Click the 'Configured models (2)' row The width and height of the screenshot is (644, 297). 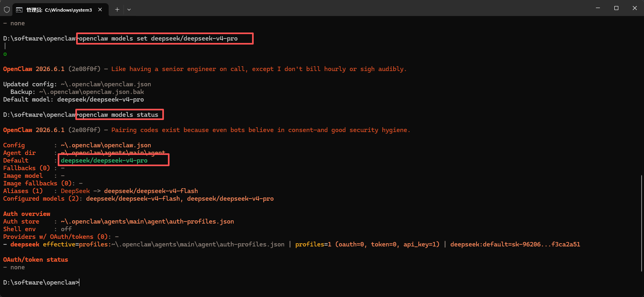[x=138, y=199]
